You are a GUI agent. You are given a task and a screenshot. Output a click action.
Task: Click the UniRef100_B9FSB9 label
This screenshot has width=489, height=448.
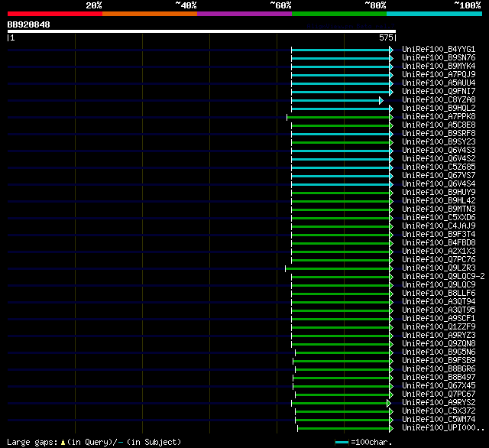coord(439,361)
